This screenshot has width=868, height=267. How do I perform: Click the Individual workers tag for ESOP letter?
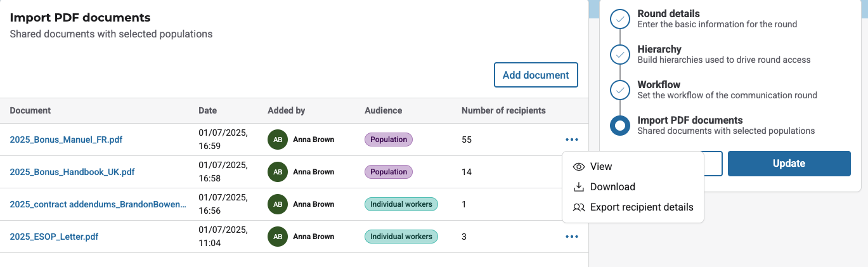pos(401,237)
